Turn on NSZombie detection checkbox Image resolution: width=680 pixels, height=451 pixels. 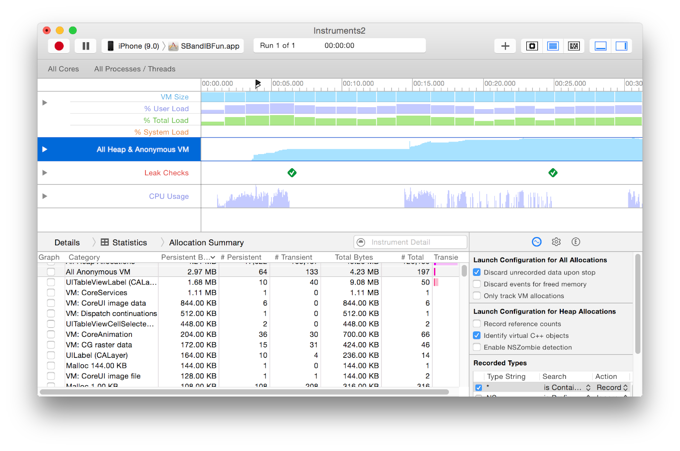click(x=477, y=347)
